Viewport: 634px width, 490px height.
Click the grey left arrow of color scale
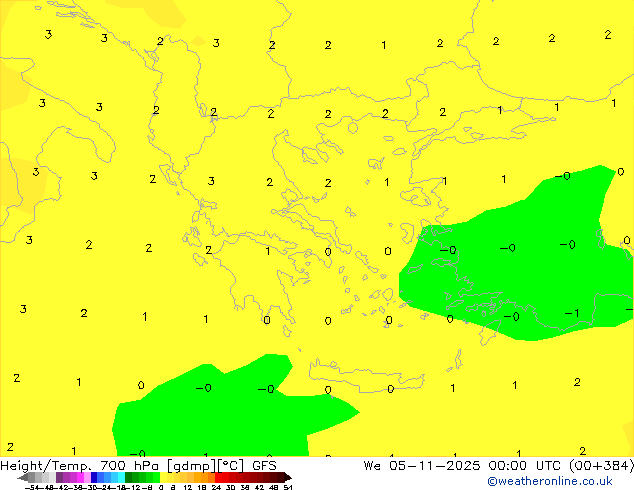click(23, 477)
